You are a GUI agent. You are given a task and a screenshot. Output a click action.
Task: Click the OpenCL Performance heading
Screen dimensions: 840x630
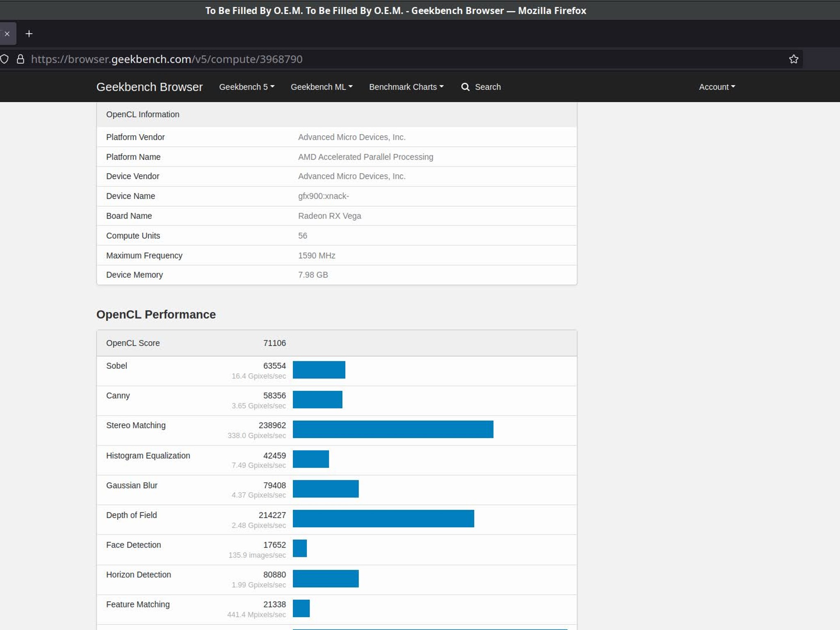156,315
